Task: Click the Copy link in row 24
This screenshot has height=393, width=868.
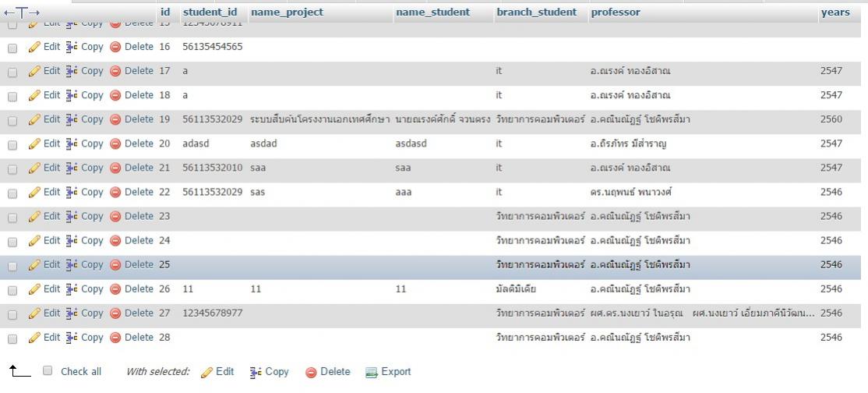Action: (92, 241)
